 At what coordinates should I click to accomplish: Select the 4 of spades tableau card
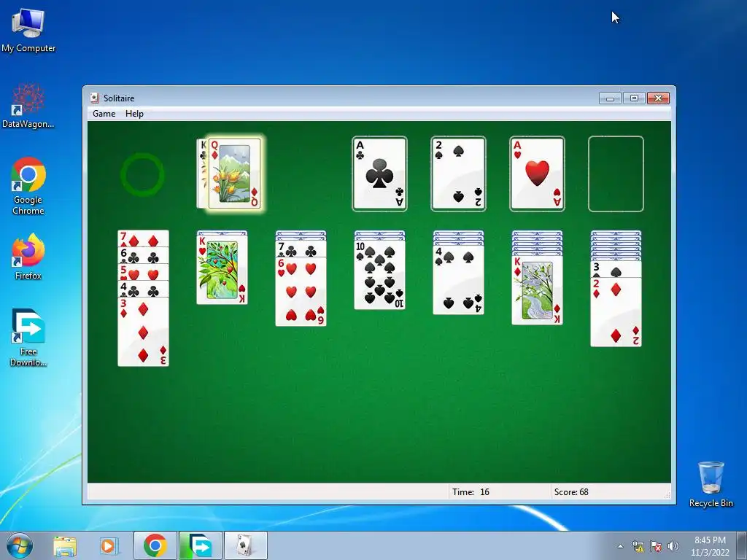click(x=458, y=280)
